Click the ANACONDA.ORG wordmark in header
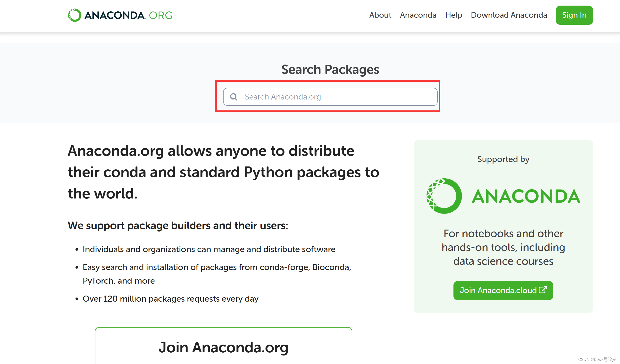The width and height of the screenshot is (620, 364). tap(128, 16)
